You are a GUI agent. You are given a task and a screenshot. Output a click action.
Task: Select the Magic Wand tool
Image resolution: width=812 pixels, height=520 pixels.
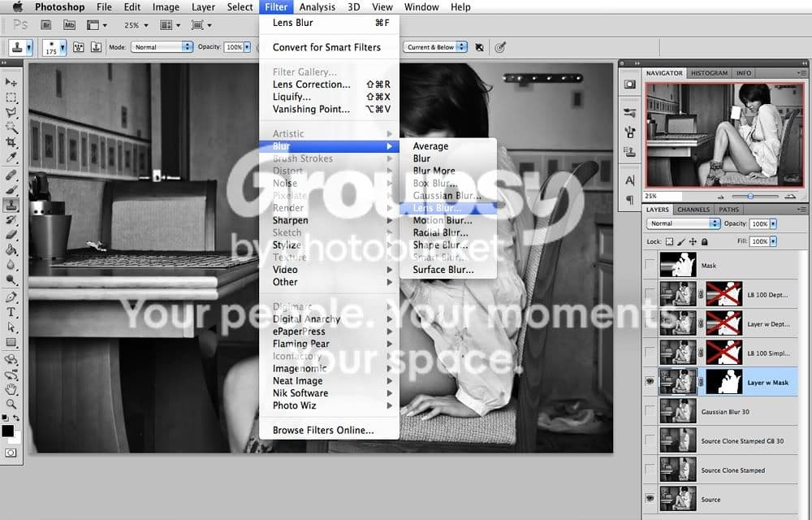(11, 128)
